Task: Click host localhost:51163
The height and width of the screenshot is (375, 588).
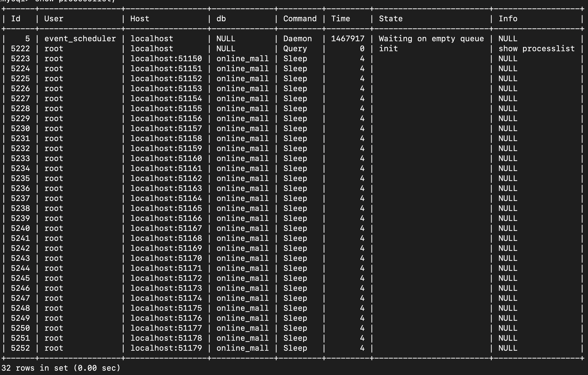Action: click(x=166, y=189)
